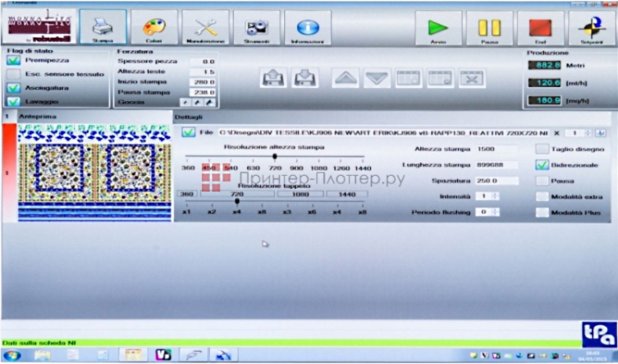Enable the Taglio disegno checkbox
618x364 pixels.
pyautogui.click(x=542, y=149)
